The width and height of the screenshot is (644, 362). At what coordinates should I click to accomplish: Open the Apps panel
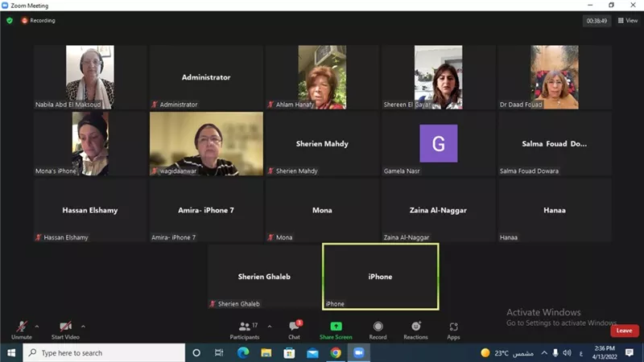coord(453,330)
